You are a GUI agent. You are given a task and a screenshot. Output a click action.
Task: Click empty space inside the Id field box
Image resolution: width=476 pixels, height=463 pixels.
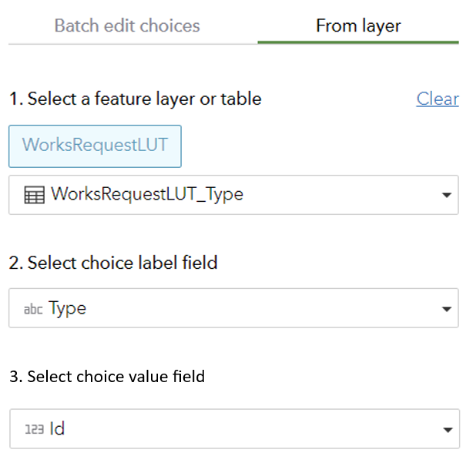click(254, 428)
